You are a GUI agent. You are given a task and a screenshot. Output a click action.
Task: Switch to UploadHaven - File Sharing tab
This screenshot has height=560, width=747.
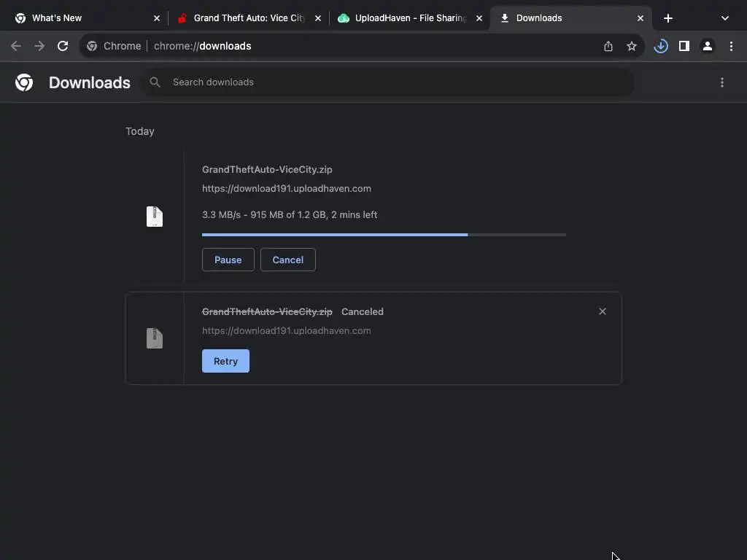click(x=409, y=18)
